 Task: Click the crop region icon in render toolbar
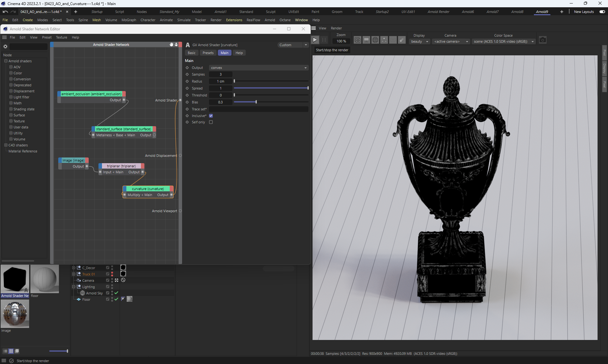(393, 40)
